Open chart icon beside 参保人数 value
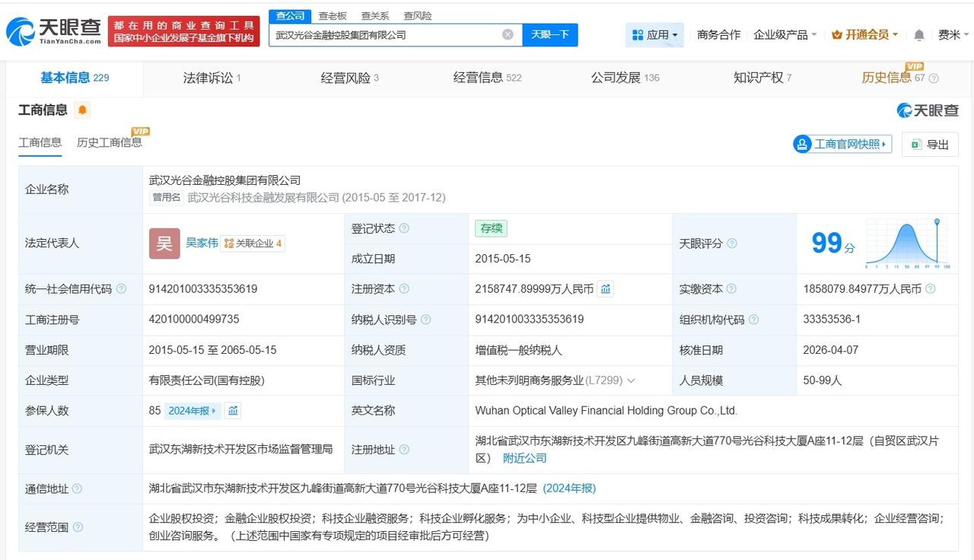Image resolution: width=974 pixels, height=560 pixels. tap(233, 411)
